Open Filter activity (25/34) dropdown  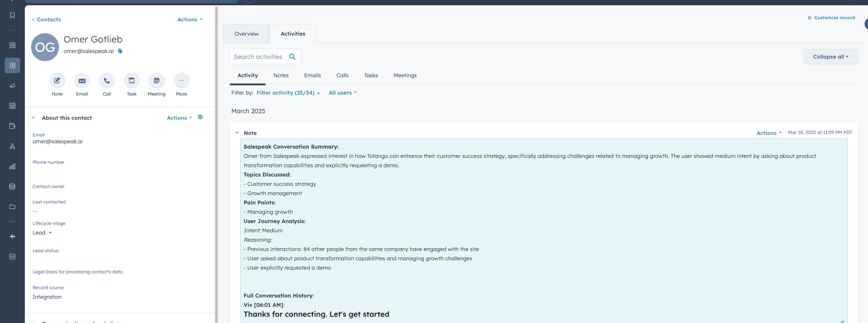pos(288,93)
